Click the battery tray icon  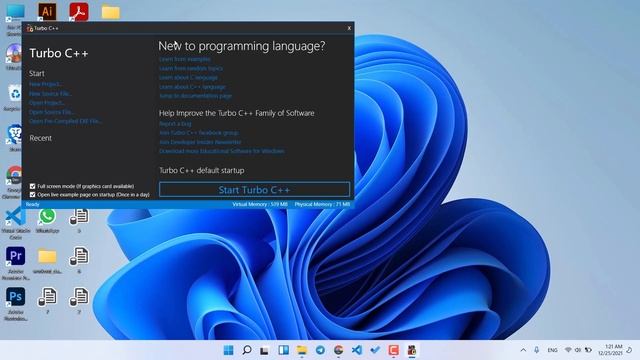588,350
